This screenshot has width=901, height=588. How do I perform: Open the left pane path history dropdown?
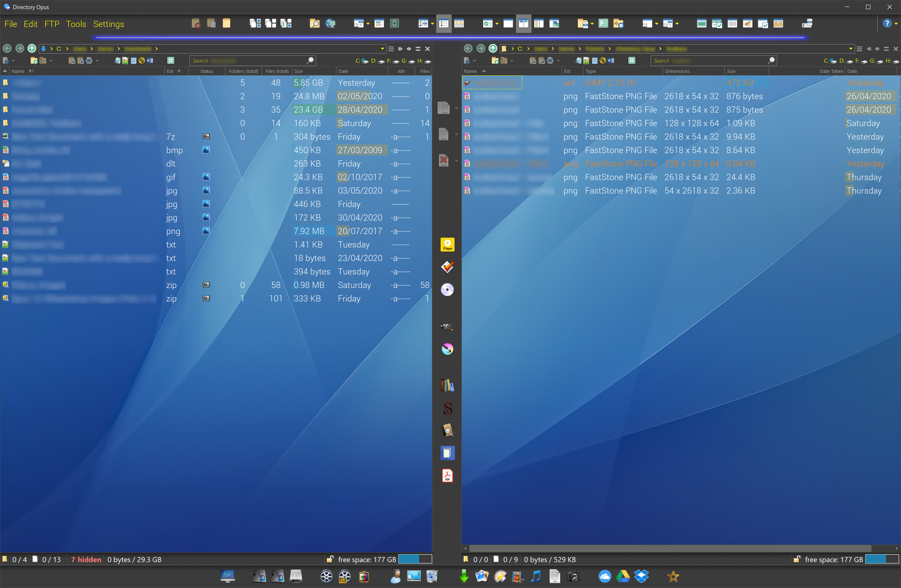pos(382,49)
